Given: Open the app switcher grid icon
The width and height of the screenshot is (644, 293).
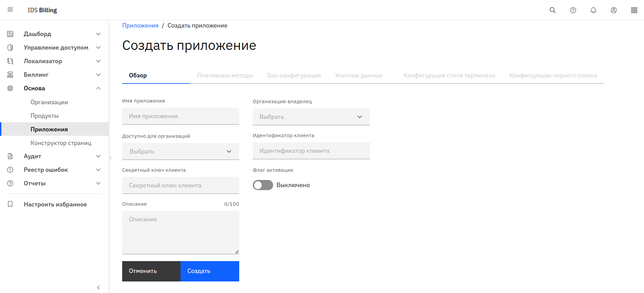Looking at the screenshot, I should [x=634, y=10].
